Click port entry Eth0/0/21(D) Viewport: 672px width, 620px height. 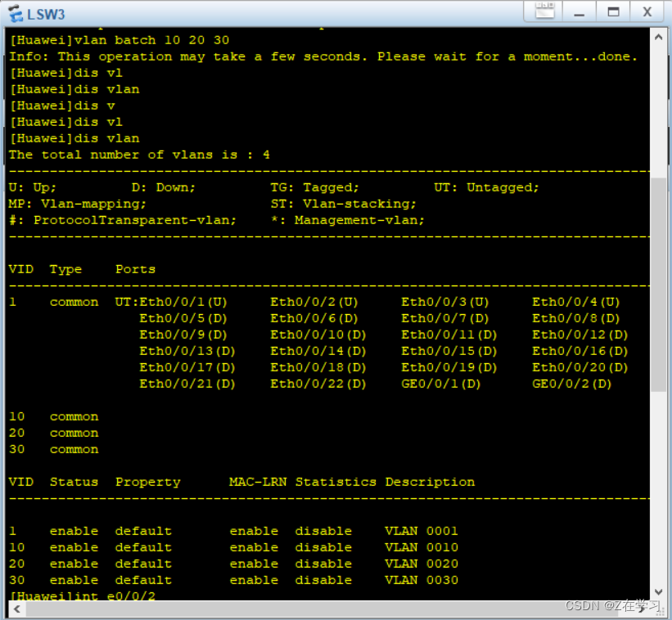coord(187,384)
